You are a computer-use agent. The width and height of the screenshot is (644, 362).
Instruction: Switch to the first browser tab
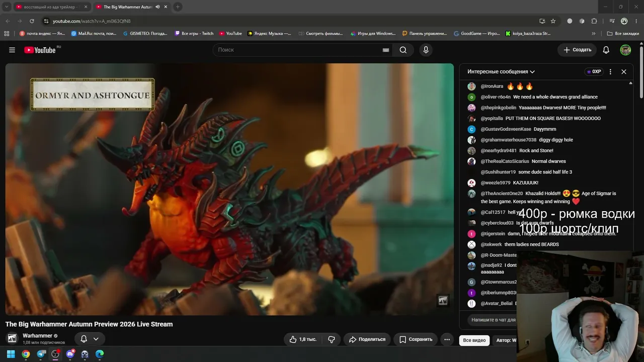coord(49,7)
